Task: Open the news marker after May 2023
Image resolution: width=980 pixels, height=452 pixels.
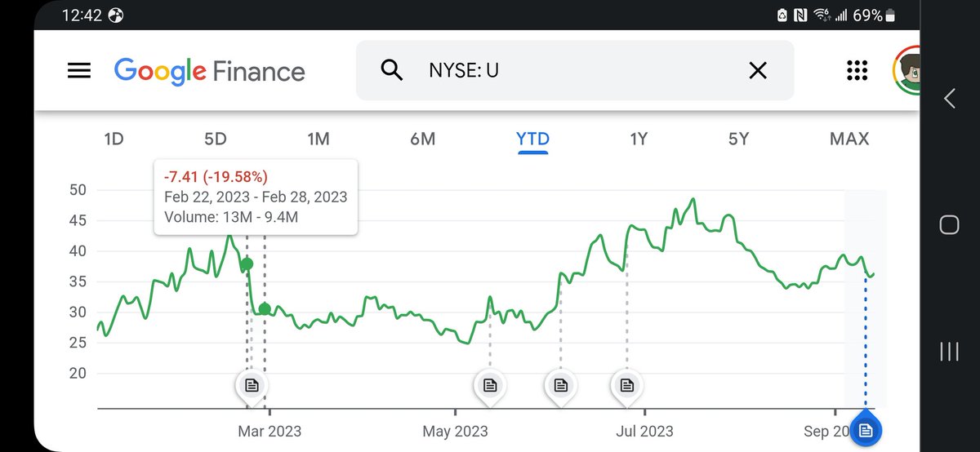Action: [489, 385]
